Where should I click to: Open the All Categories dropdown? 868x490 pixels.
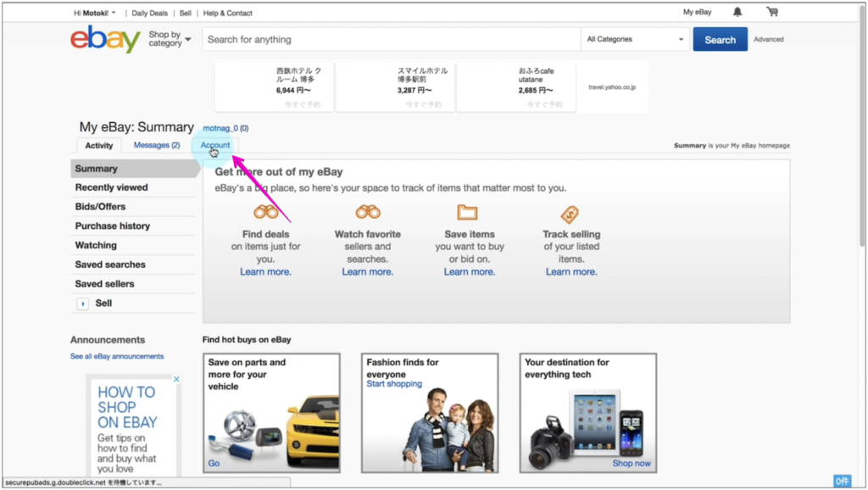(x=635, y=39)
